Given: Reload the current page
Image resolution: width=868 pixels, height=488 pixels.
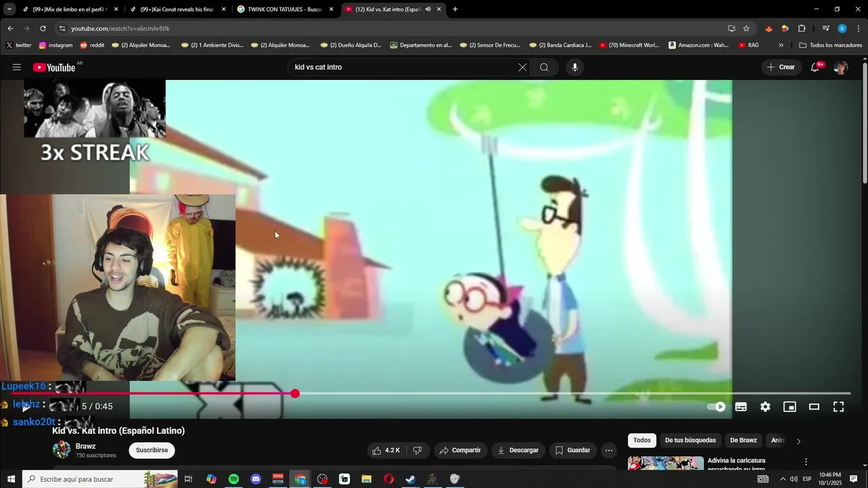Looking at the screenshot, I should click(x=43, y=28).
